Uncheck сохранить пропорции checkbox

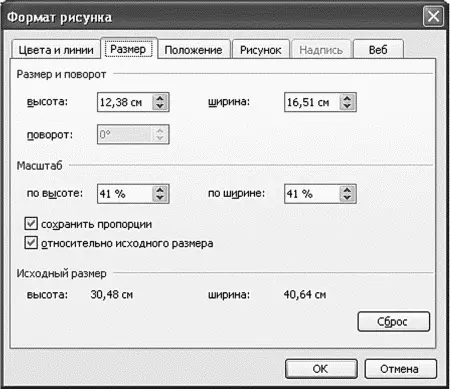(31, 224)
